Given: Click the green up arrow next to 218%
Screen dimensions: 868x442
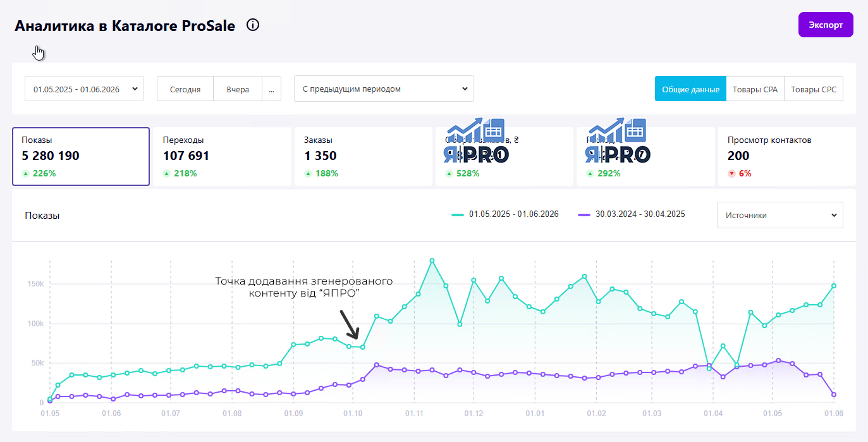Looking at the screenshot, I should click(x=166, y=173).
